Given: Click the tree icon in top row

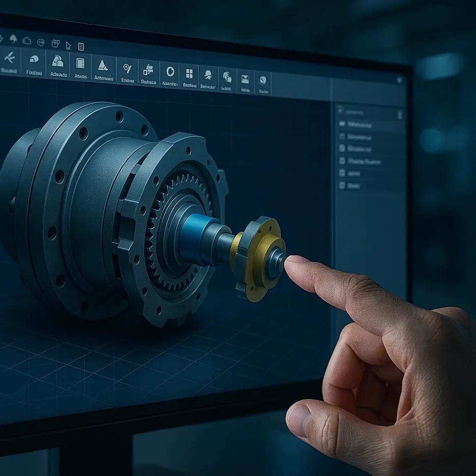Looking at the screenshot, I should point(13,39).
